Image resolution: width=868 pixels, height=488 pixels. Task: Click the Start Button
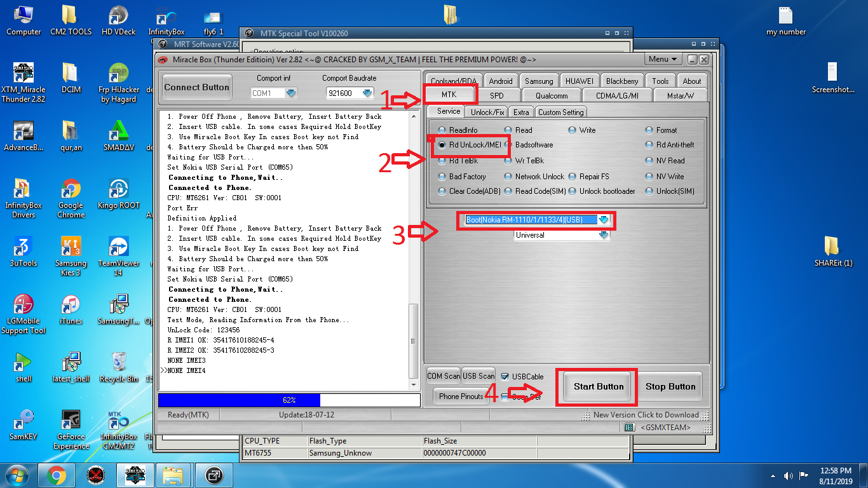pyautogui.click(x=599, y=386)
